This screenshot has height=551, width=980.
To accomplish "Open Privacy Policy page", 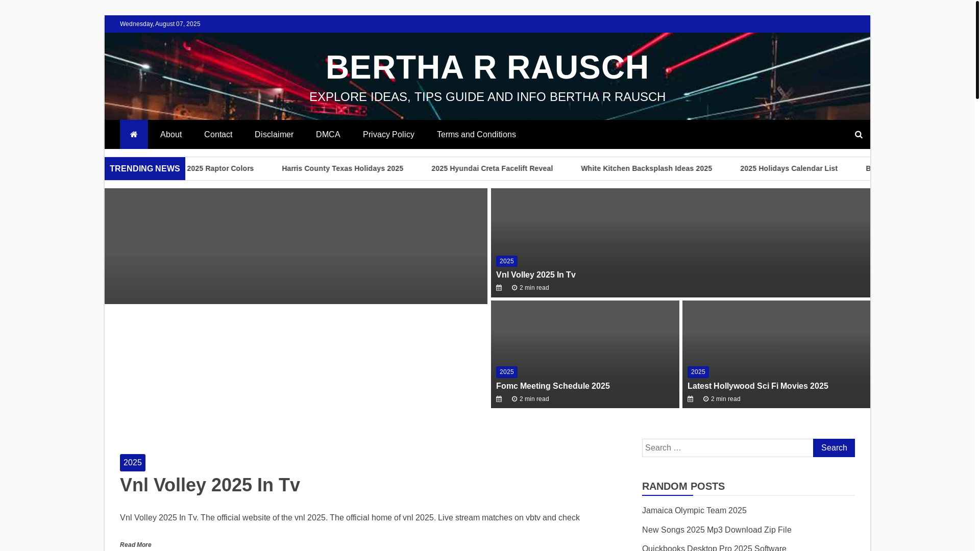I will point(388,135).
